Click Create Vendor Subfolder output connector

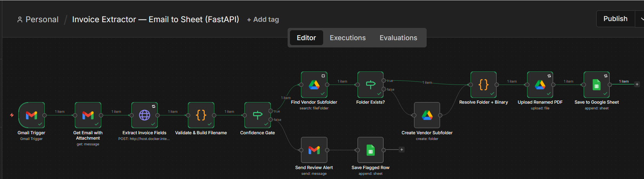click(x=440, y=115)
